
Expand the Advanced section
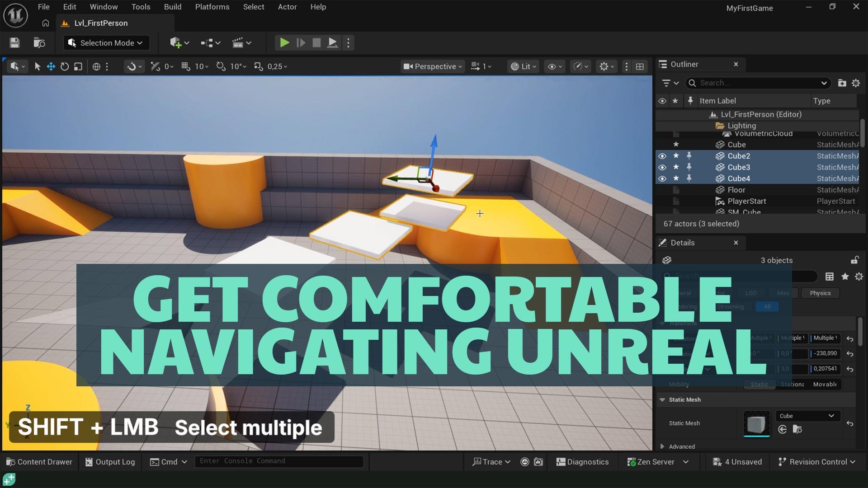pyautogui.click(x=662, y=446)
